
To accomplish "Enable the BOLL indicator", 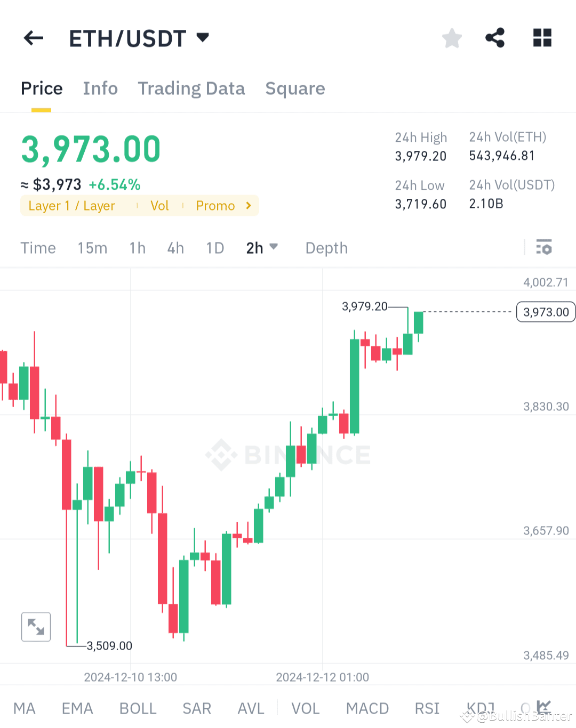I will [138, 708].
